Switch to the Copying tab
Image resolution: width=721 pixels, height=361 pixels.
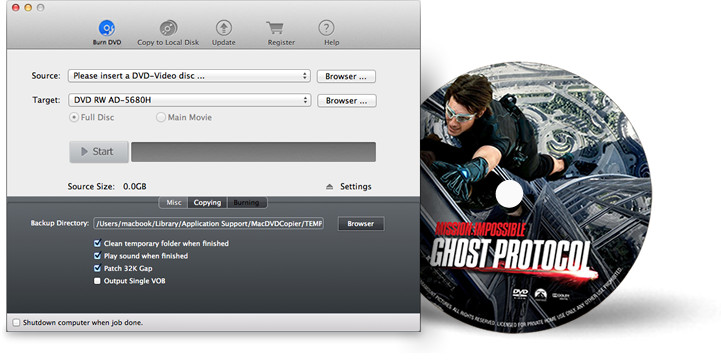pos(207,202)
